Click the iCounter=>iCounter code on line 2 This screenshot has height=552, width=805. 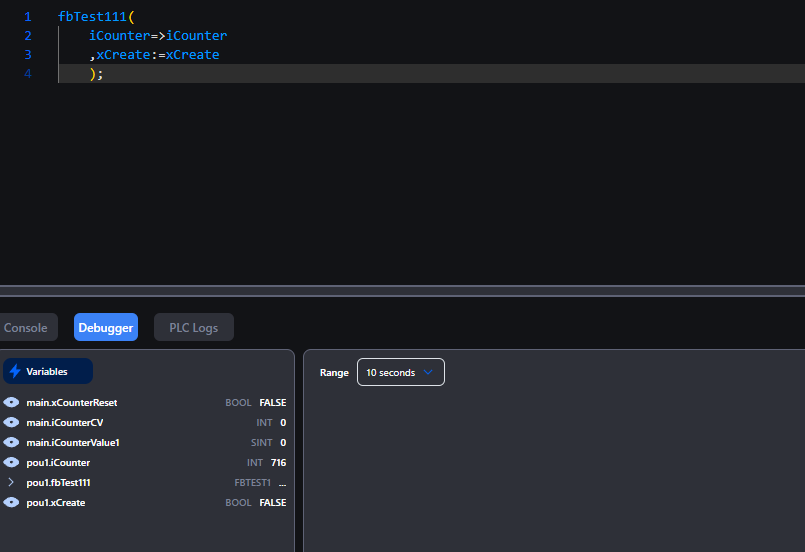[x=158, y=36]
